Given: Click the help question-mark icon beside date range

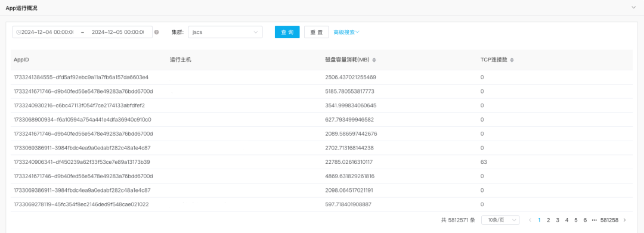Looking at the screenshot, I should click(x=156, y=32).
